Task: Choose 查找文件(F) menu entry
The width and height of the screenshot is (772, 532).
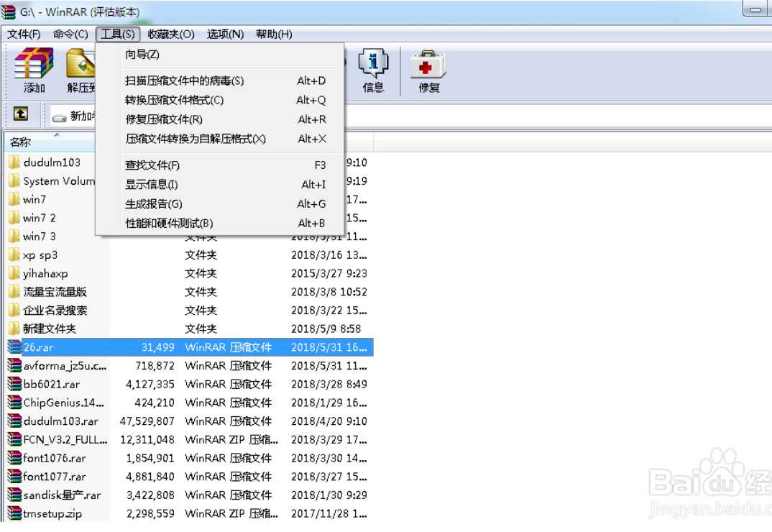Action: point(219,165)
